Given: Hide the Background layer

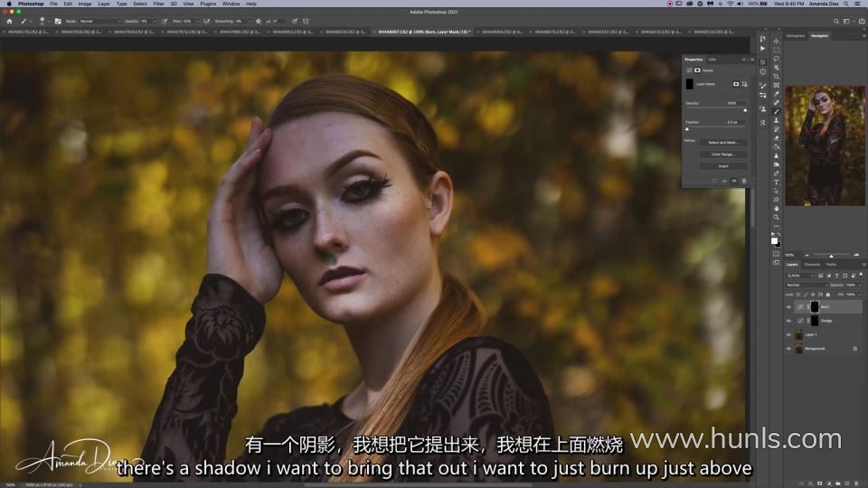Looking at the screenshot, I should click(x=788, y=349).
